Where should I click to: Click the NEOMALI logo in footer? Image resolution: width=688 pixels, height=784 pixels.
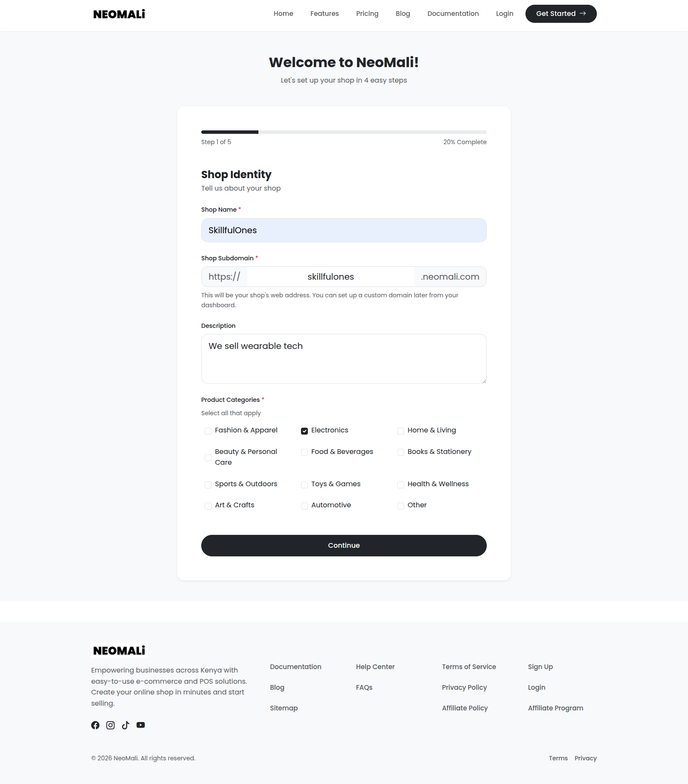tap(119, 651)
